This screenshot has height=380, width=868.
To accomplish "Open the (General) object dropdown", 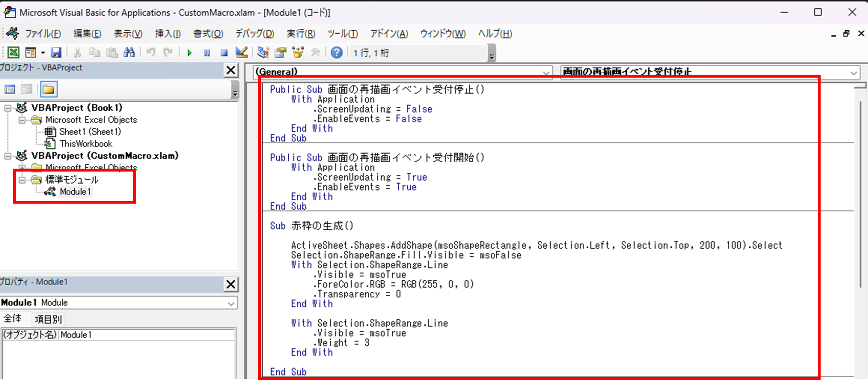I will tap(546, 72).
